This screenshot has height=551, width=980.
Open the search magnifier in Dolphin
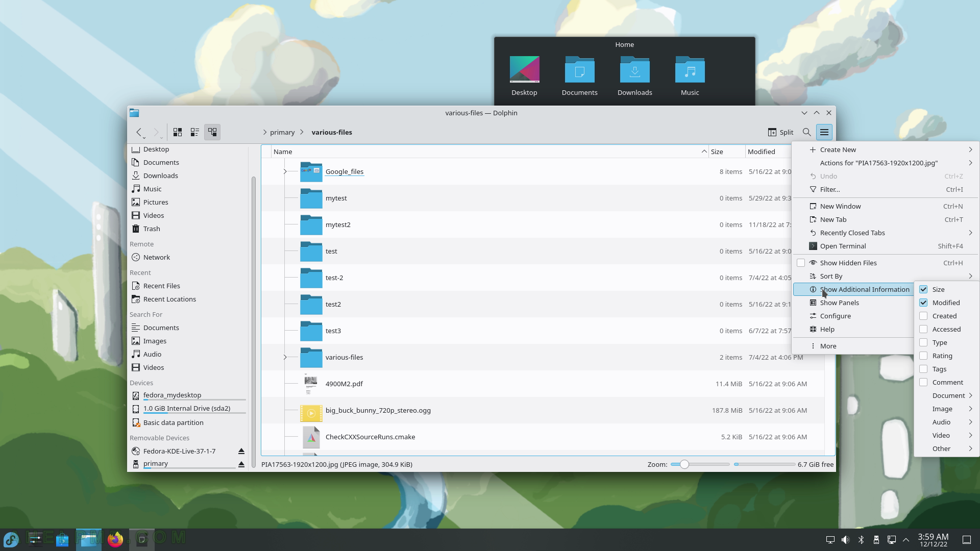tap(806, 132)
